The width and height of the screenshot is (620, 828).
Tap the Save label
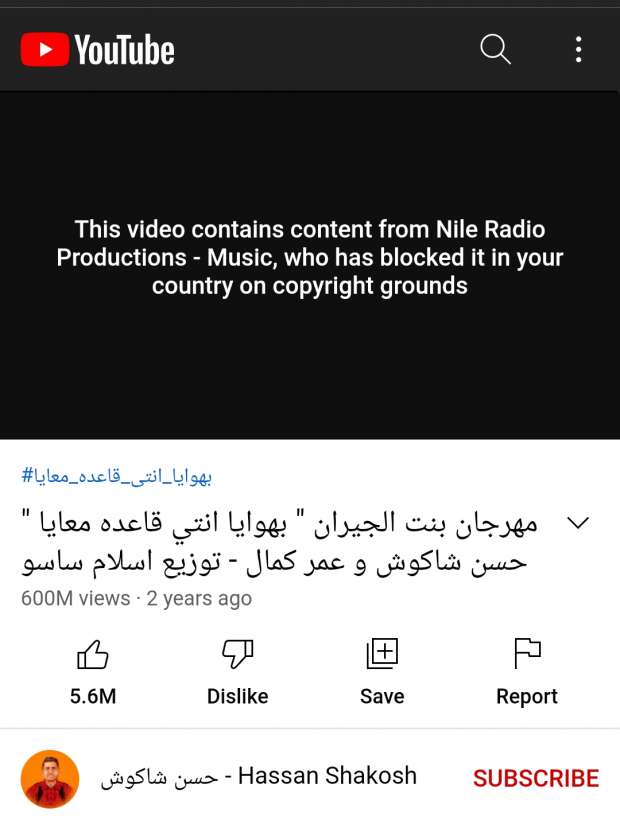pos(382,697)
